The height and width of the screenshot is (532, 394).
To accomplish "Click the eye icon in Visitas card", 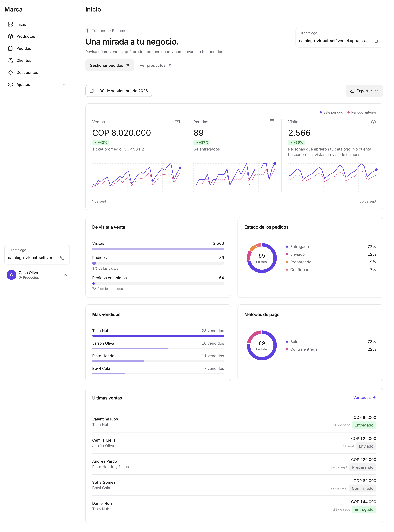I will pyautogui.click(x=373, y=122).
